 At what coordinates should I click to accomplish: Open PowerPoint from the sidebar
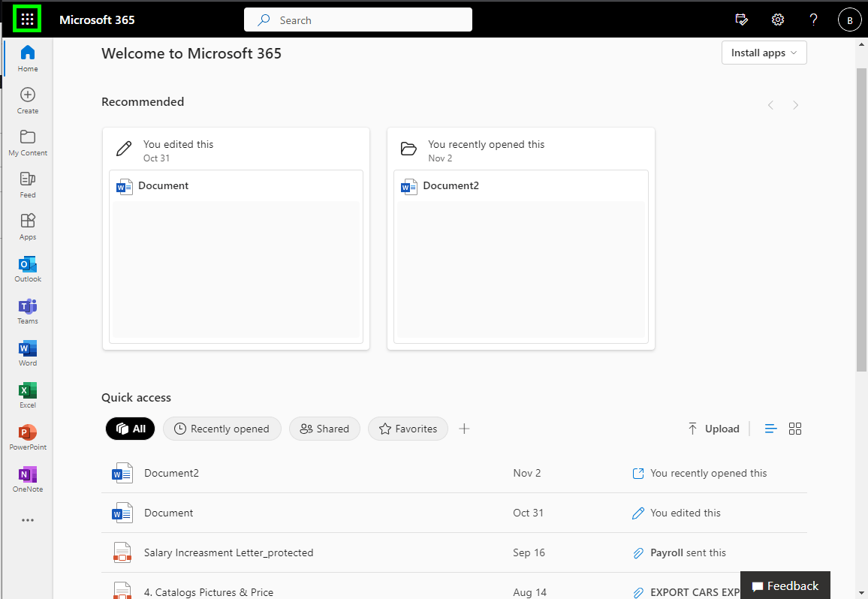tap(27, 436)
